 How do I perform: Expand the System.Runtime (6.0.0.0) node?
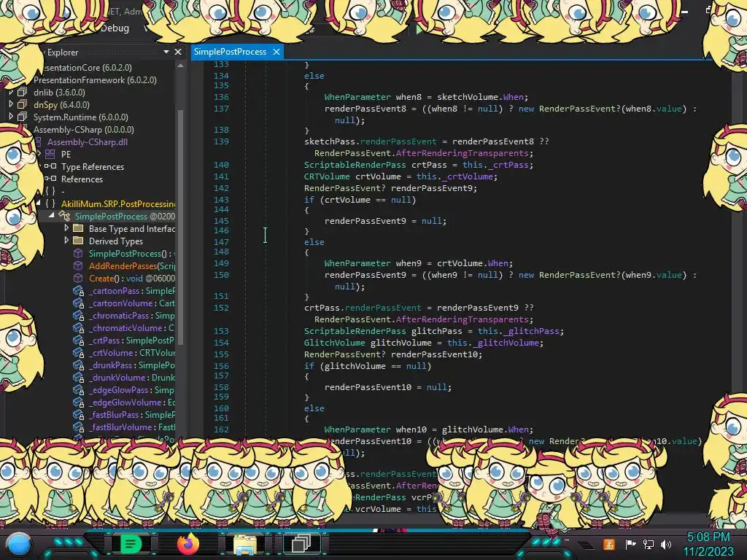coord(11,117)
